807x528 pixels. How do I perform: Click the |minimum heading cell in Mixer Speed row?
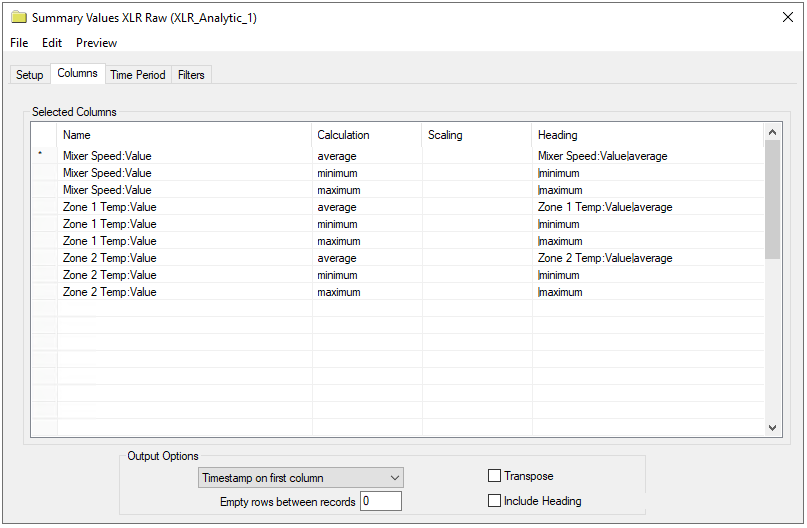click(x=648, y=173)
